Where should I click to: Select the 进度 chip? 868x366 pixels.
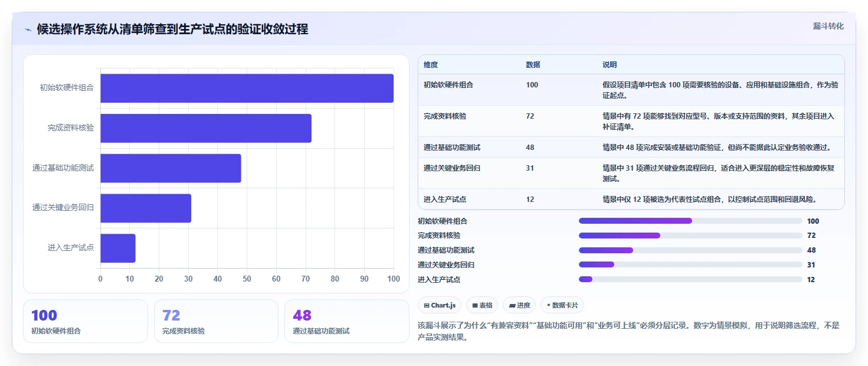tap(519, 305)
